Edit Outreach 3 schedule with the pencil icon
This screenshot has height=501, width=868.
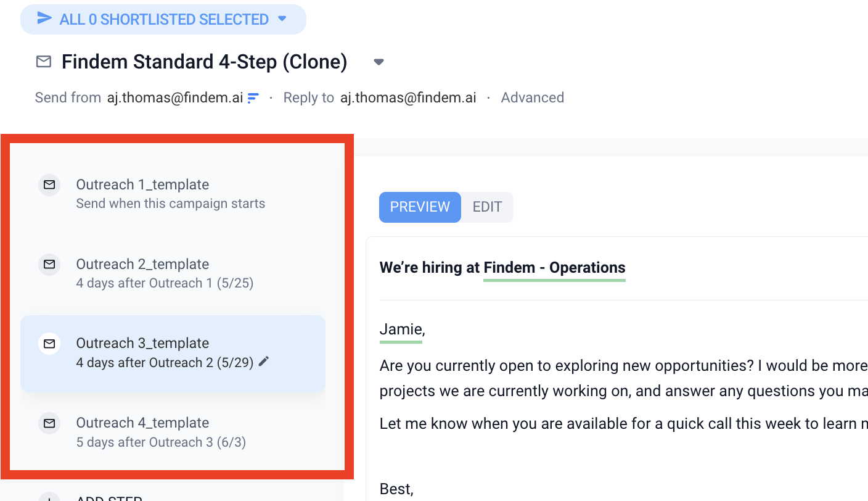tap(264, 362)
